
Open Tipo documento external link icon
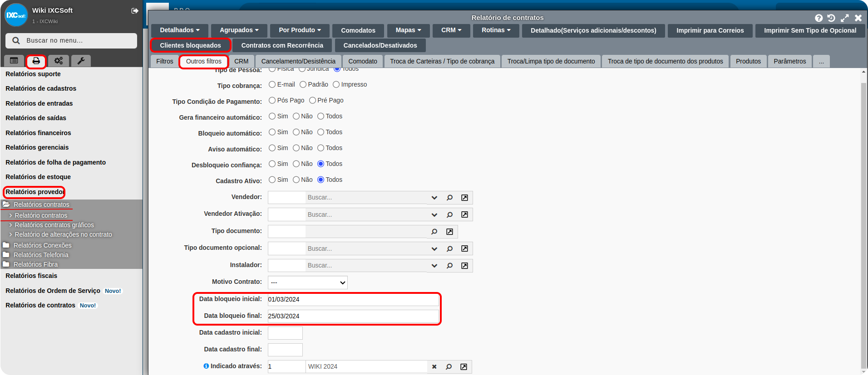[x=449, y=232]
